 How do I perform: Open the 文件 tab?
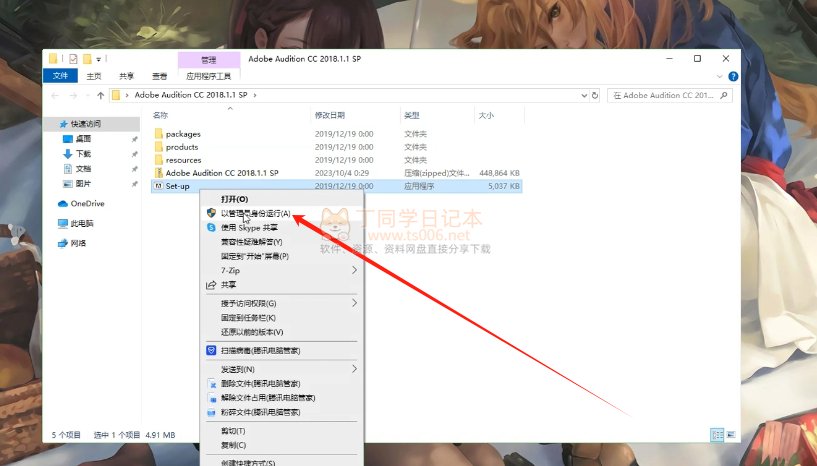click(60, 76)
